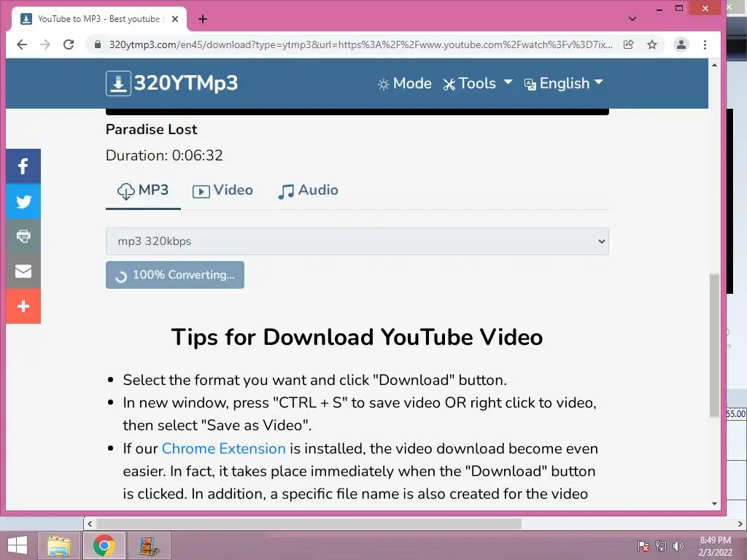Image resolution: width=747 pixels, height=560 pixels.
Task: Click the background window left scroll arrow
Action: 90,524
